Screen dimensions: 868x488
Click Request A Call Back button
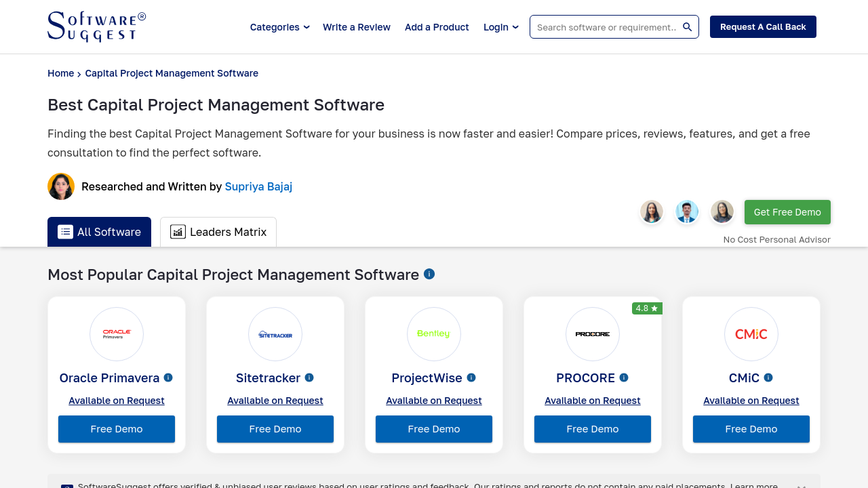coord(763,27)
